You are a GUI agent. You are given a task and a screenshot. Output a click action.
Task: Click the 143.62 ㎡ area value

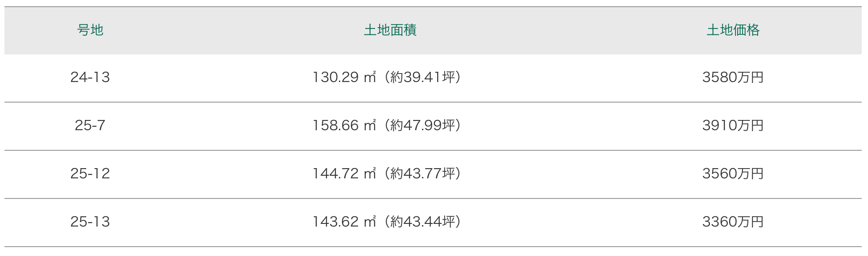pos(344,222)
